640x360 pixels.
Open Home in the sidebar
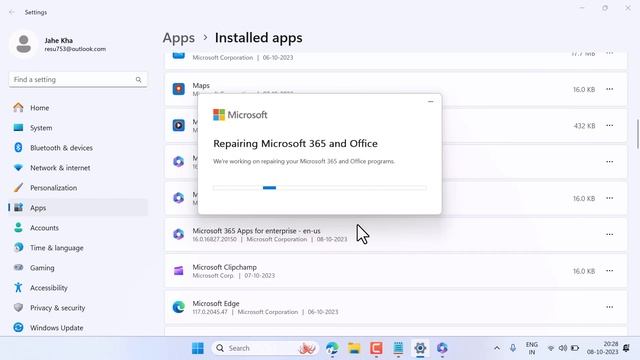pos(78,108)
